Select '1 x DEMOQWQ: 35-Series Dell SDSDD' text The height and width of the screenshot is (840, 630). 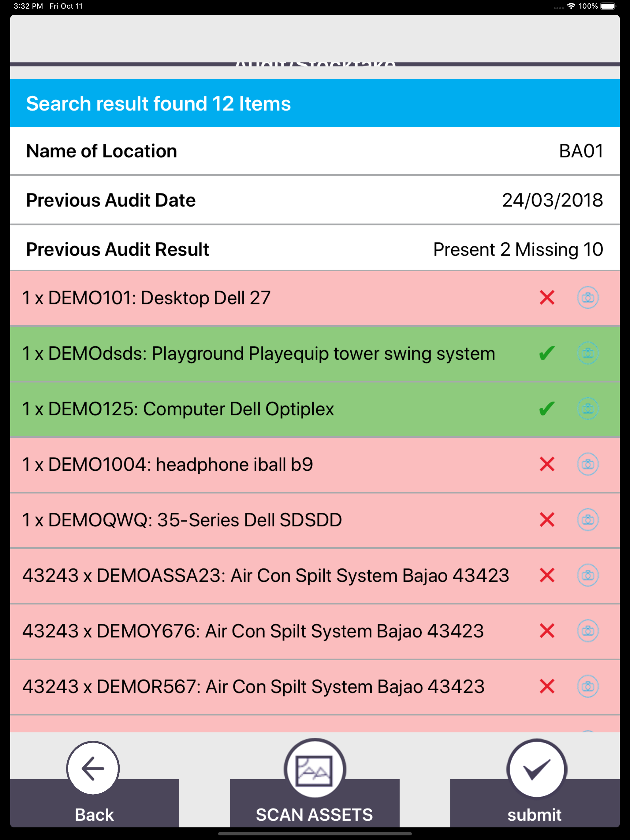tap(182, 520)
